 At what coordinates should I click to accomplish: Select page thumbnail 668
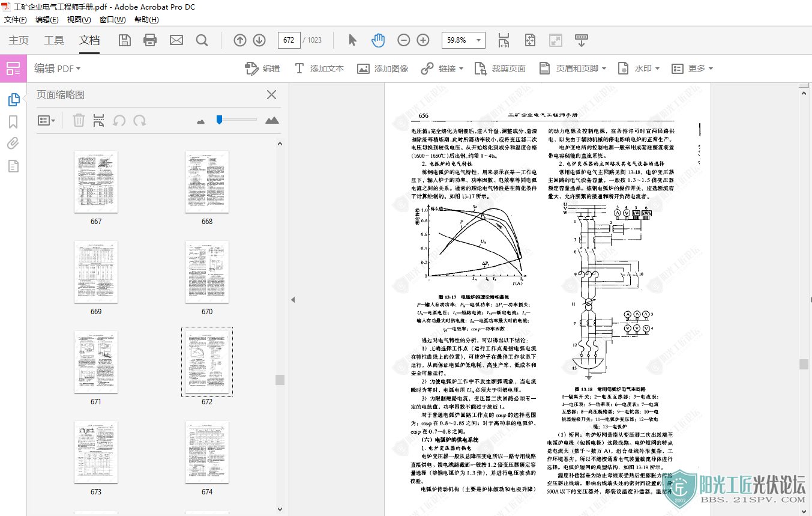click(207, 181)
